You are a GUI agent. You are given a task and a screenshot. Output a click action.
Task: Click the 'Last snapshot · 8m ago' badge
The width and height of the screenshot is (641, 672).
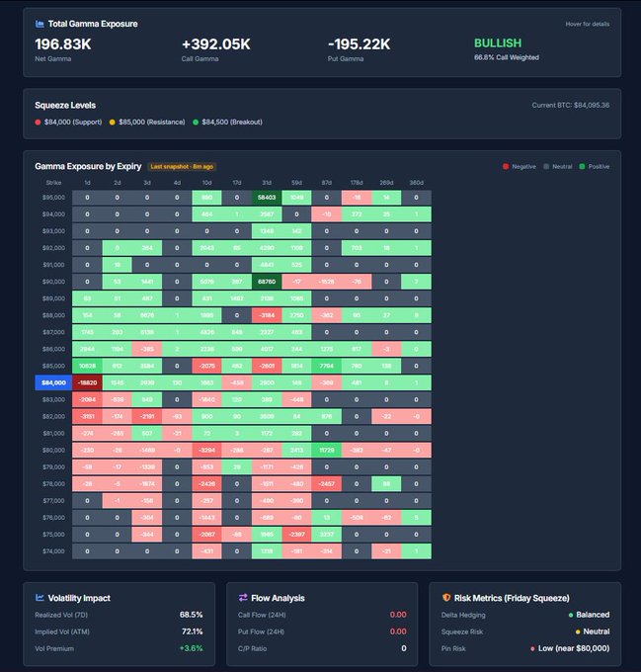tap(182, 167)
